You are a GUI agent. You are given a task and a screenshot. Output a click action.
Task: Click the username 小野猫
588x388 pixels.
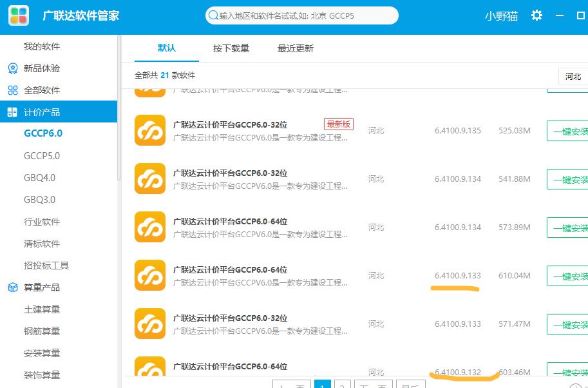[x=501, y=15]
